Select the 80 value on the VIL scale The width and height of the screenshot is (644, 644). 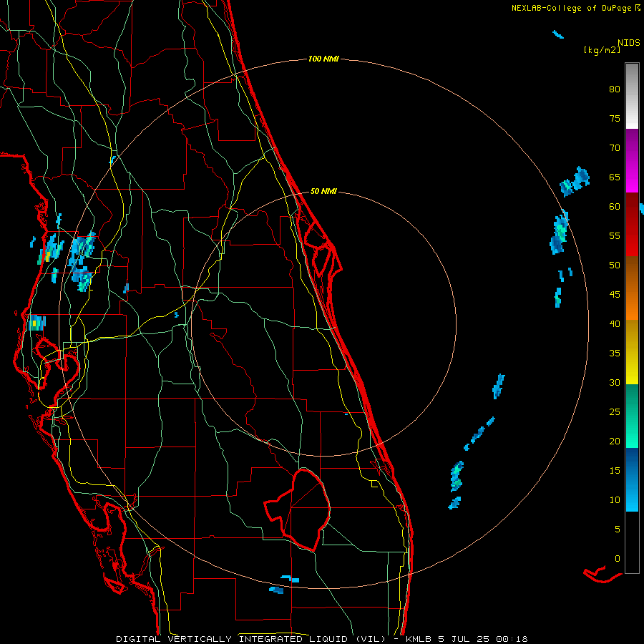tap(615, 89)
